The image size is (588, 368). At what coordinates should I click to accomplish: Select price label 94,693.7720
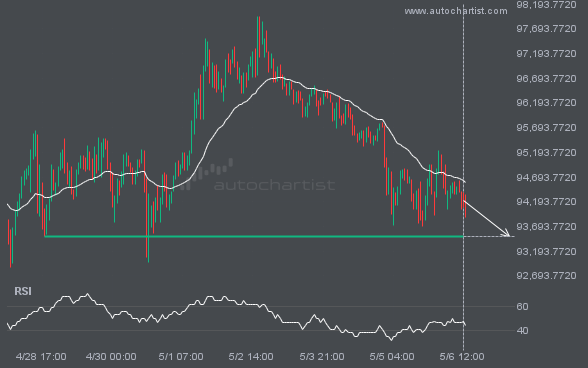[546, 177]
